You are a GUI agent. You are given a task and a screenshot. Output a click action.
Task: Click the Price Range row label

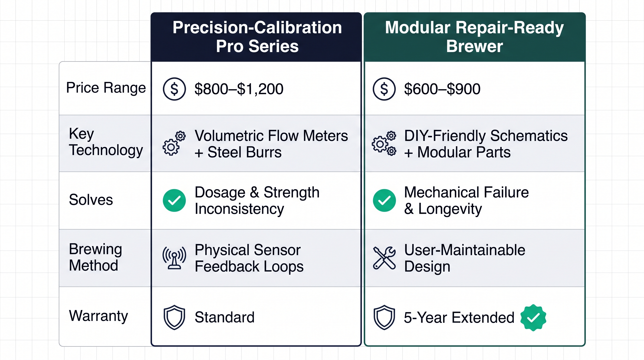point(106,88)
